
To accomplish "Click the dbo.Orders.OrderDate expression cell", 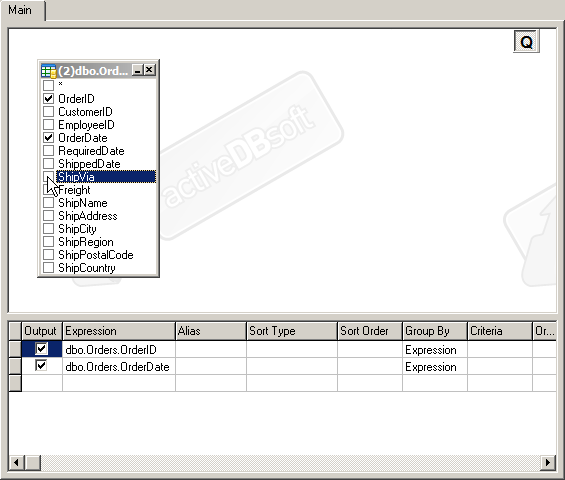I will click(x=119, y=366).
